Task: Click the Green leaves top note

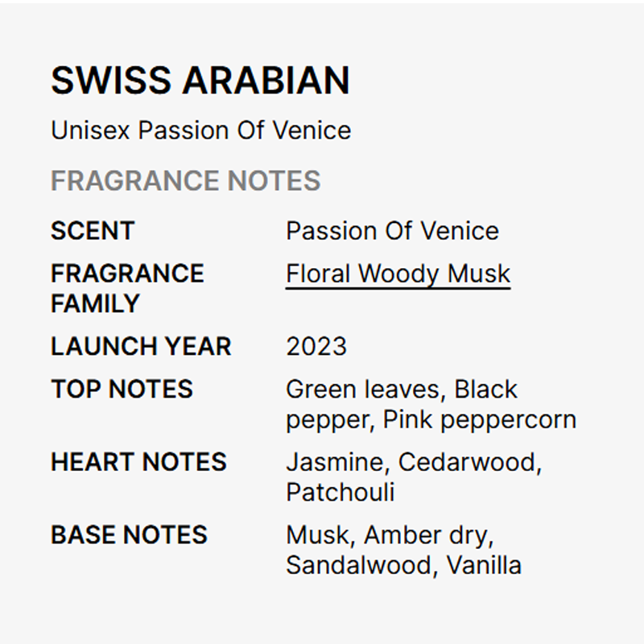Action: pyautogui.click(x=362, y=389)
